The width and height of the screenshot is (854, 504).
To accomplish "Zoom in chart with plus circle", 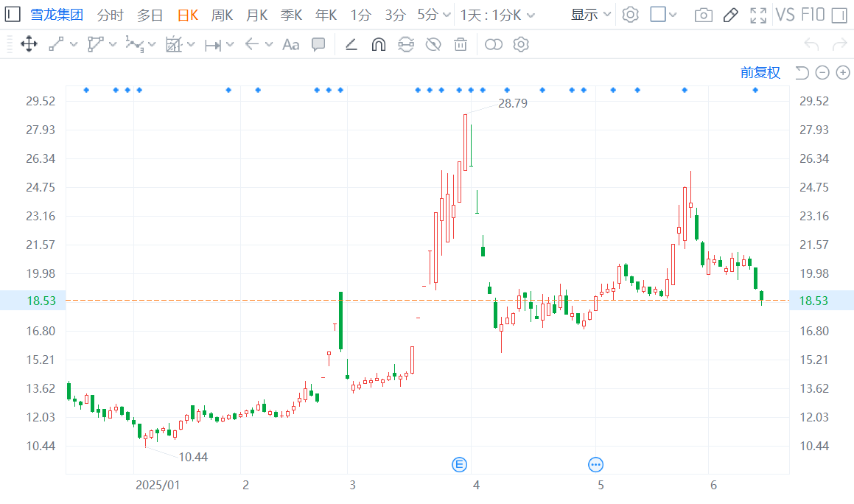I will (843, 72).
